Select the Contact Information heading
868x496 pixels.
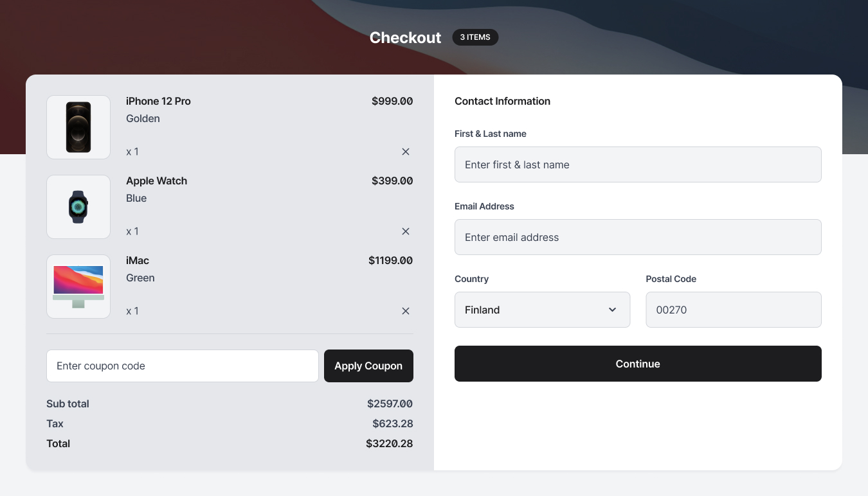click(502, 101)
